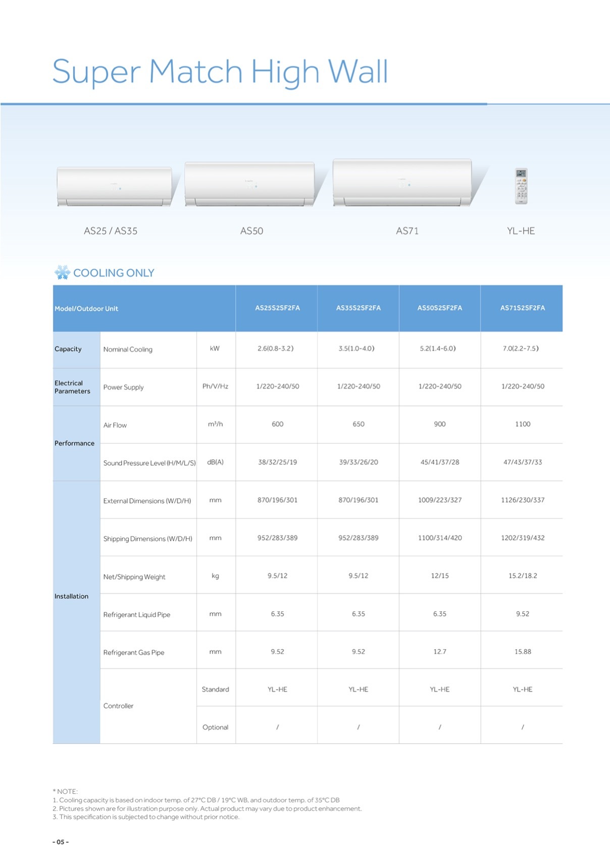610x868 pixels.
Task: Click the page number 05
Action: coord(61,842)
